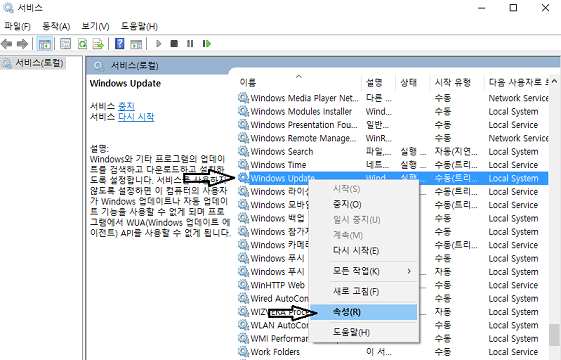Click gear icon of Work Folders service
Viewport: 561px width, 360px height.
pyautogui.click(x=243, y=351)
